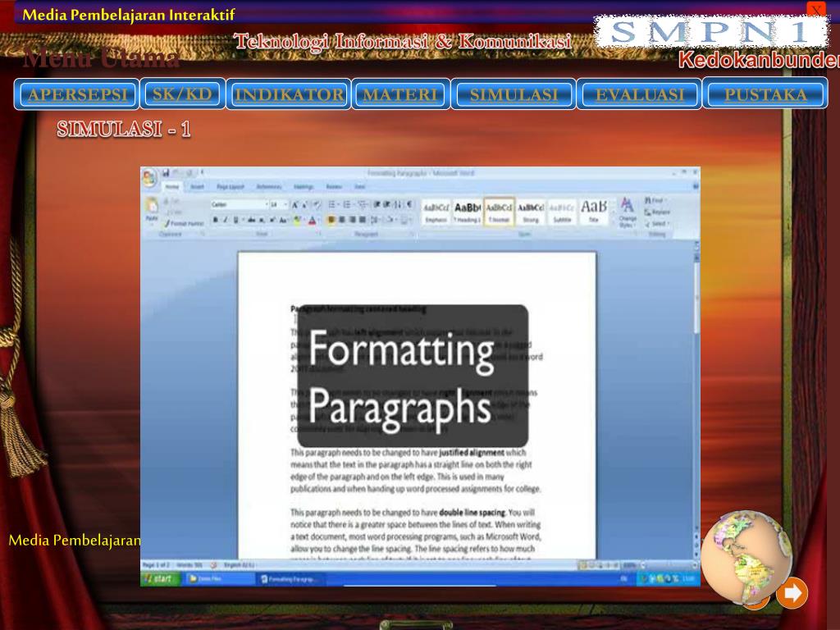
Task: Click Find in Word Editing group
Action: tap(654, 200)
